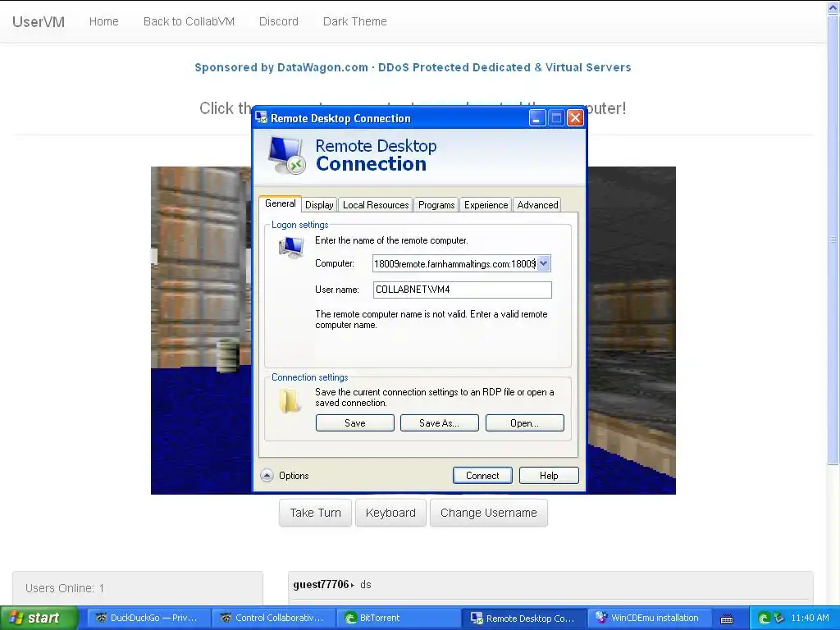The width and height of the screenshot is (840, 630).
Task: Click the folder icon in Connection settings
Action: [290, 400]
